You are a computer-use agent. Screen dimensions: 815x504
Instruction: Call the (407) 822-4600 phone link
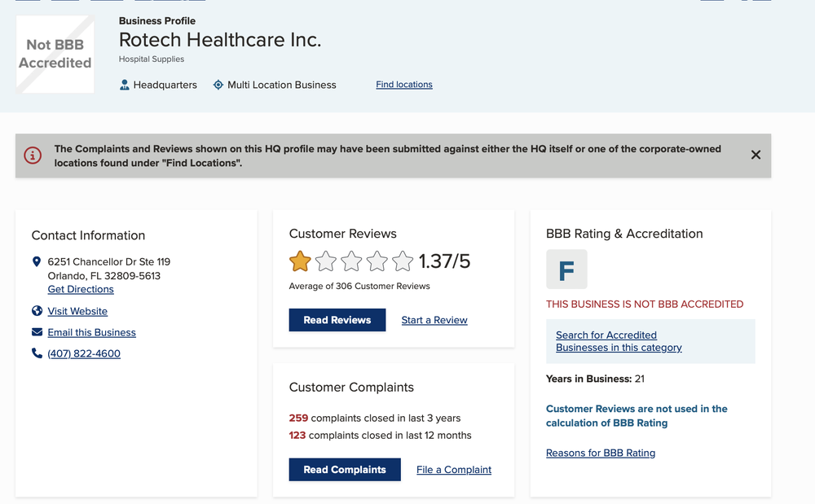[x=84, y=353]
